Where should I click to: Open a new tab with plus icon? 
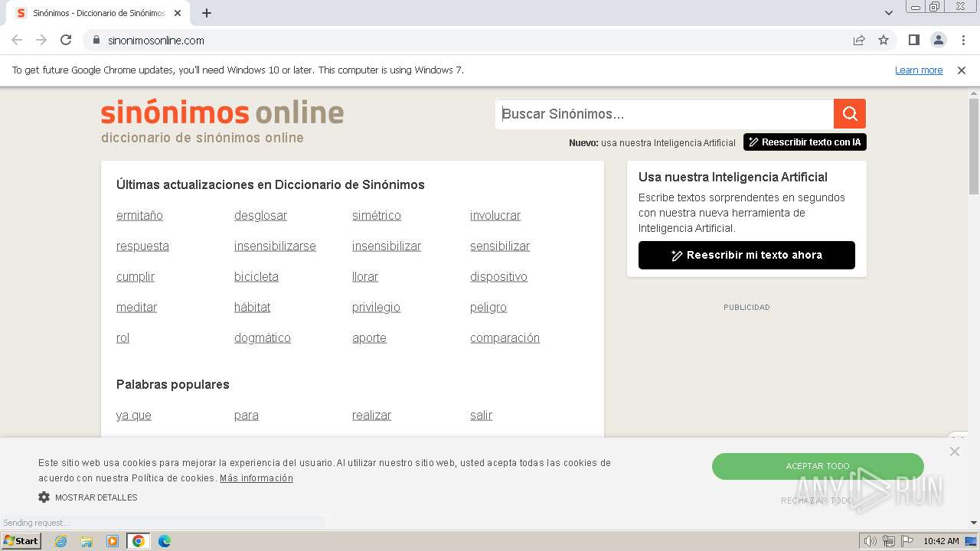click(x=207, y=13)
